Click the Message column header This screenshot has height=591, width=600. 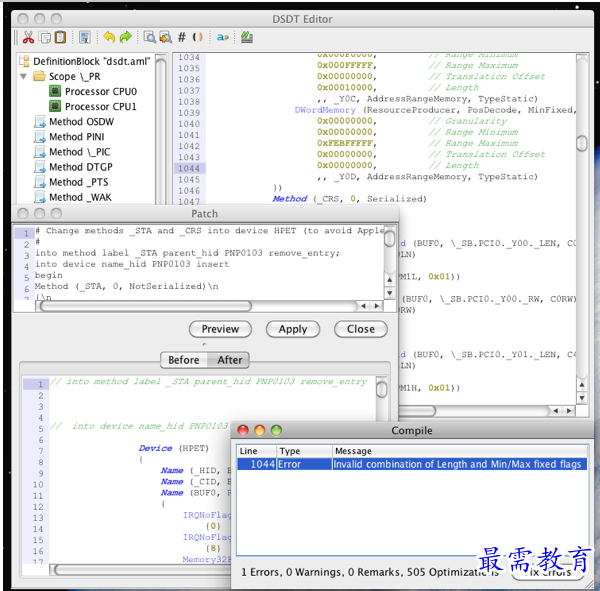pyautogui.click(x=460, y=451)
